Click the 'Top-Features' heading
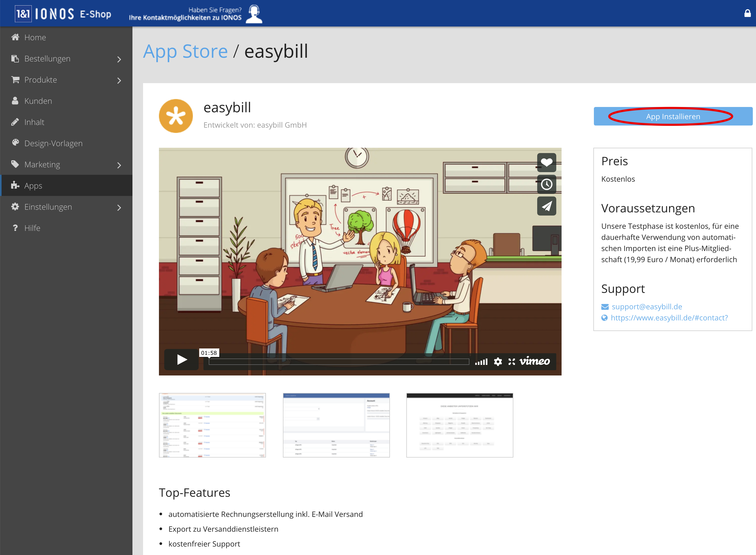The image size is (756, 555). 194,493
